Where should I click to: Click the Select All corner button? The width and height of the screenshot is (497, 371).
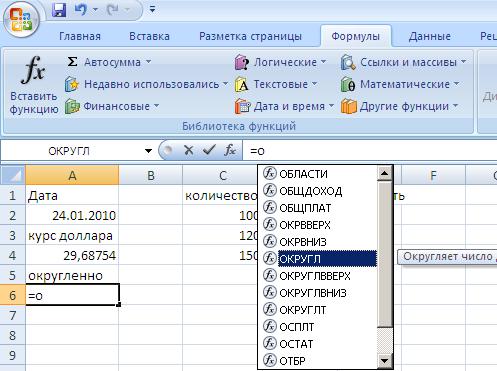click(x=13, y=175)
